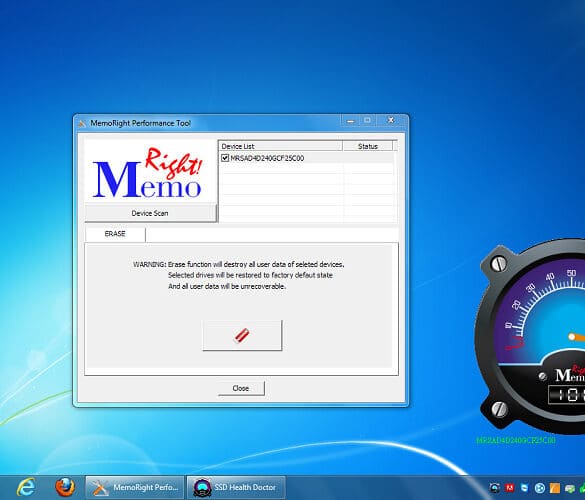Switch to the MemoRight Perfo... taskbar window
The height and width of the screenshot is (500, 585).
[135, 487]
